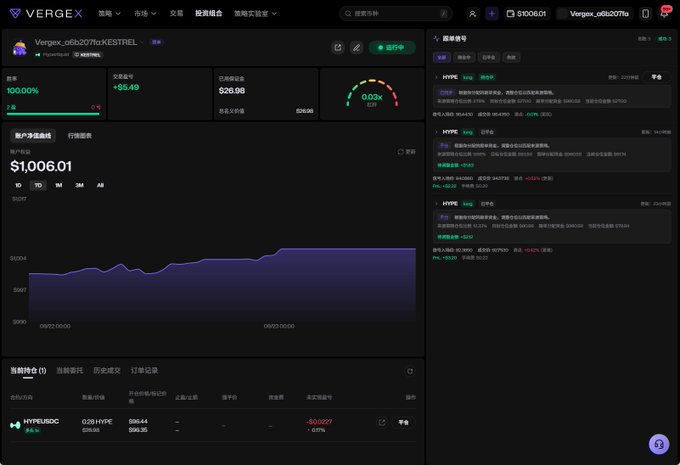The width and height of the screenshot is (680, 465).
Task: Click the -$0.0227 unrealized PnL value
Action: point(319,422)
